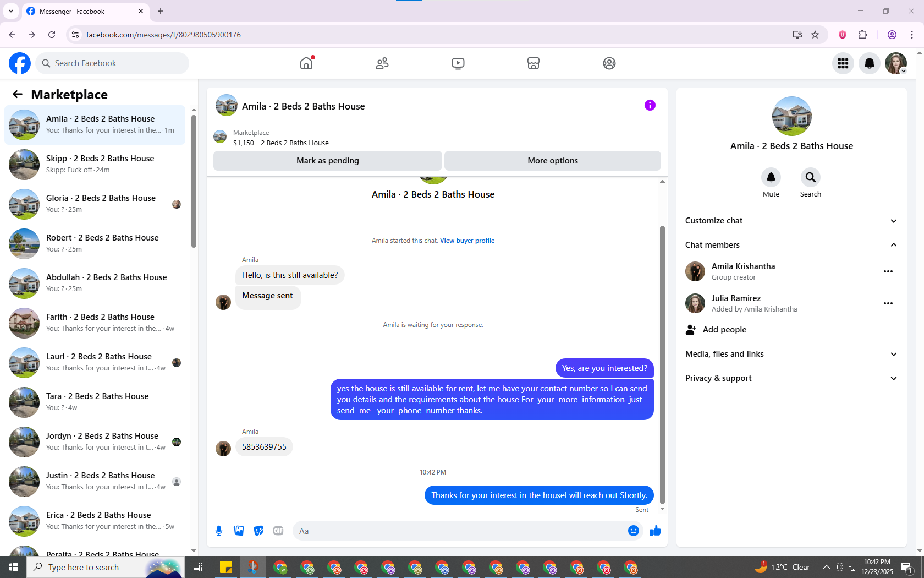Expand Customize chat section
This screenshot has height=578, width=924.
tap(791, 221)
